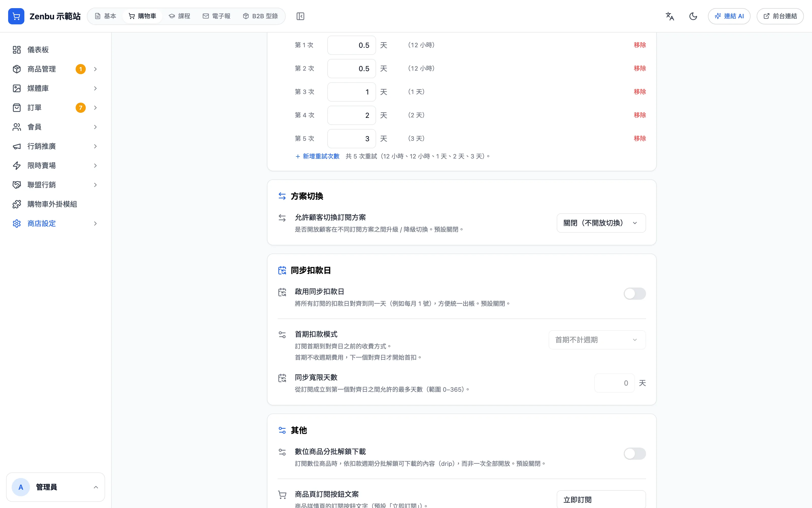Remove the 第 2 次 retry row
The width and height of the screenshot is (812, 508).
[639, 68]
